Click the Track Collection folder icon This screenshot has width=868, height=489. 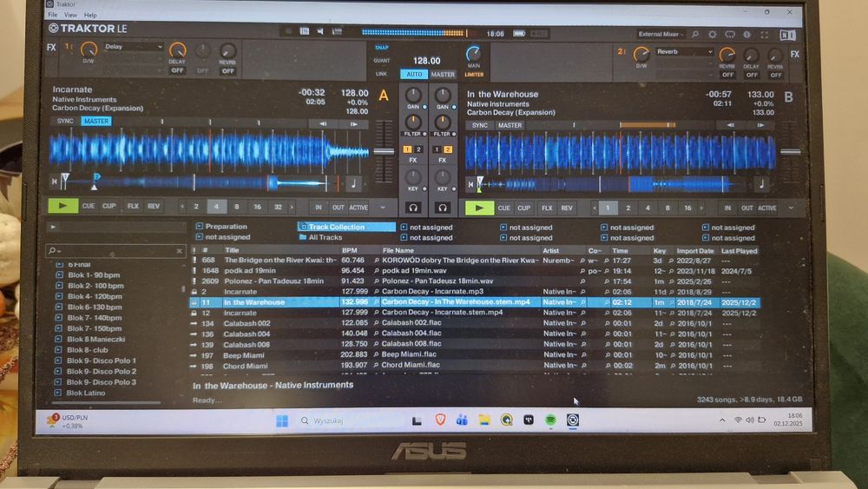click(303, 227)
